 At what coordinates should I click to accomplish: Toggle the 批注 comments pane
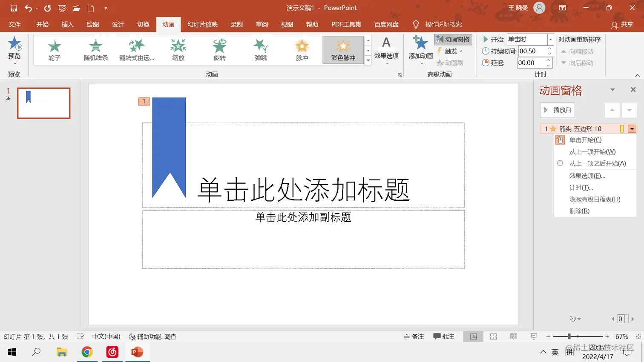coord(443,336)
